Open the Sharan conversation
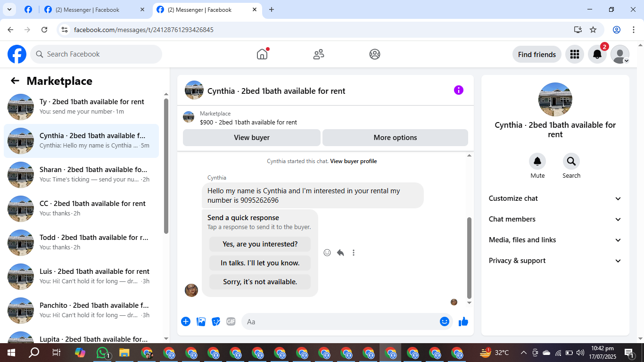The height and width of the screenshot is (362, 644). (81, 175)
